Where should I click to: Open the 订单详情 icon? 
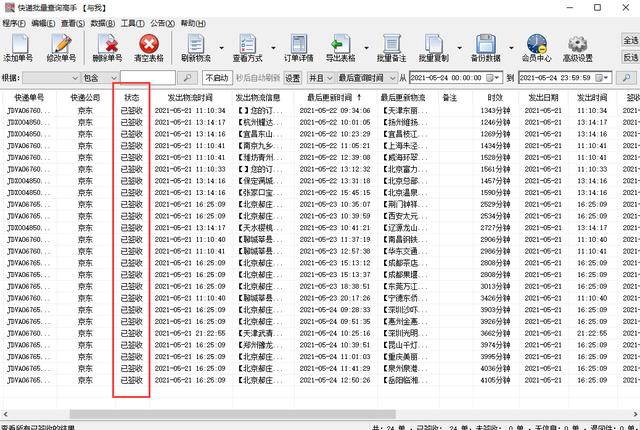[299, 48]
